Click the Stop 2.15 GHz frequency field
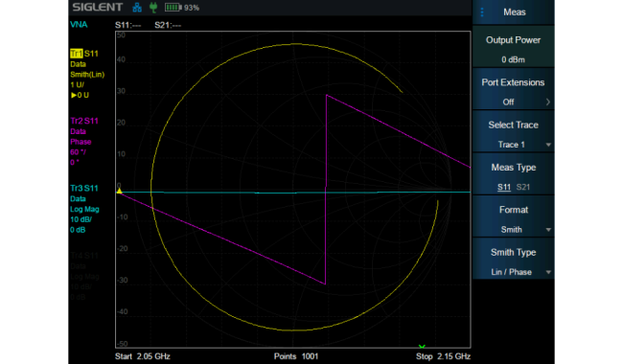 [443, 356]
